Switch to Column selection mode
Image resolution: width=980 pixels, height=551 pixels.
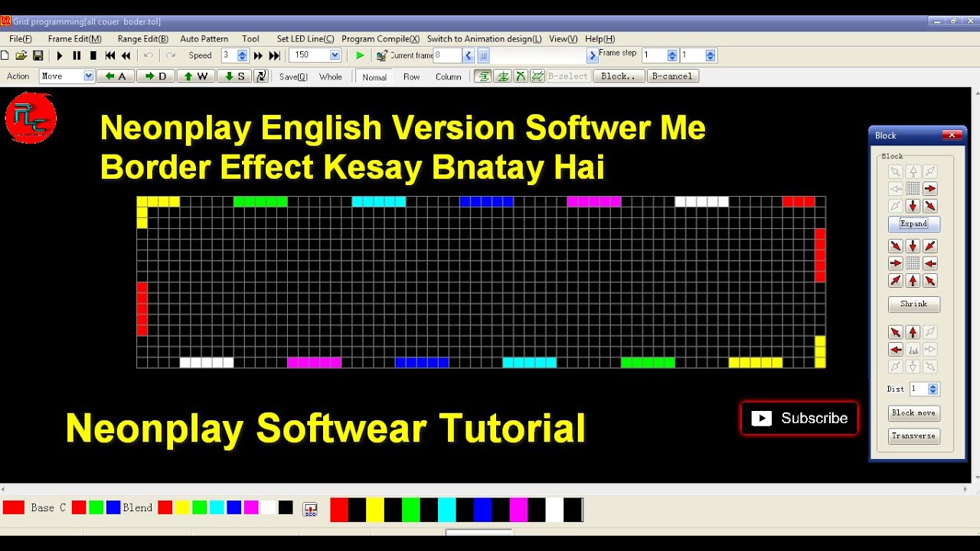pos(449,77)
